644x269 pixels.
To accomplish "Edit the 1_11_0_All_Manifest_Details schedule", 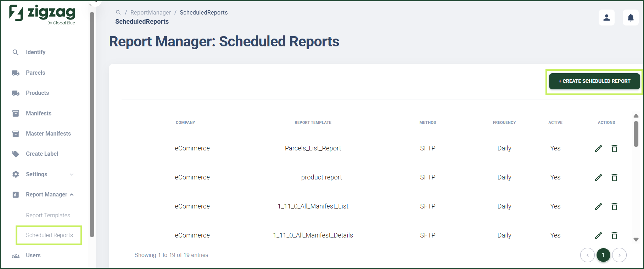I will point(598,236).
